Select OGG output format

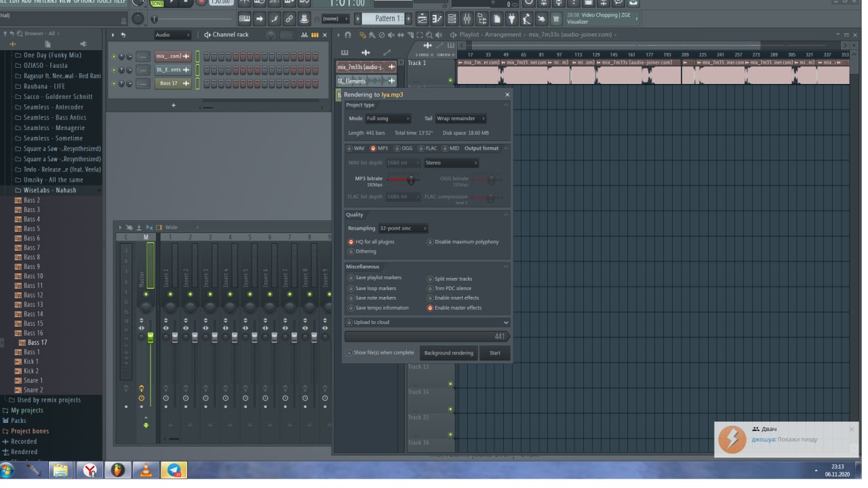[403, 148]
